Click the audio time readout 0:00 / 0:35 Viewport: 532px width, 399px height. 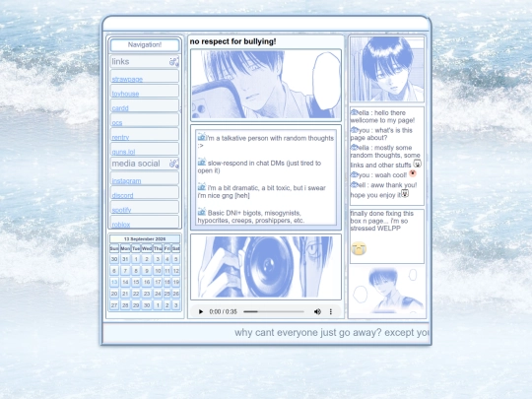223,311
